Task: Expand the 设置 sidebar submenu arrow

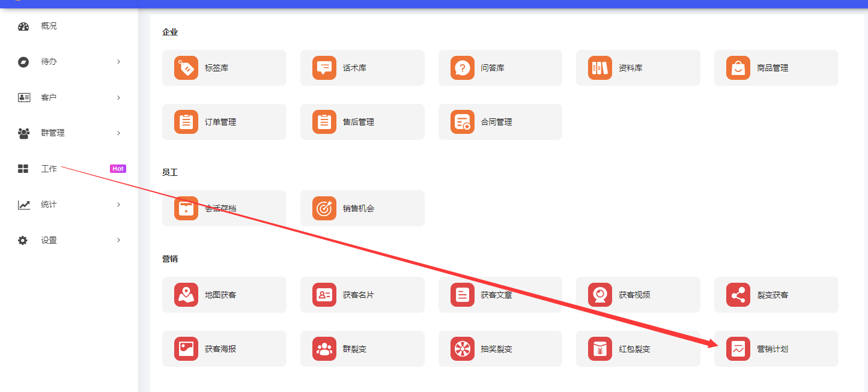Action: pos(118,240)
